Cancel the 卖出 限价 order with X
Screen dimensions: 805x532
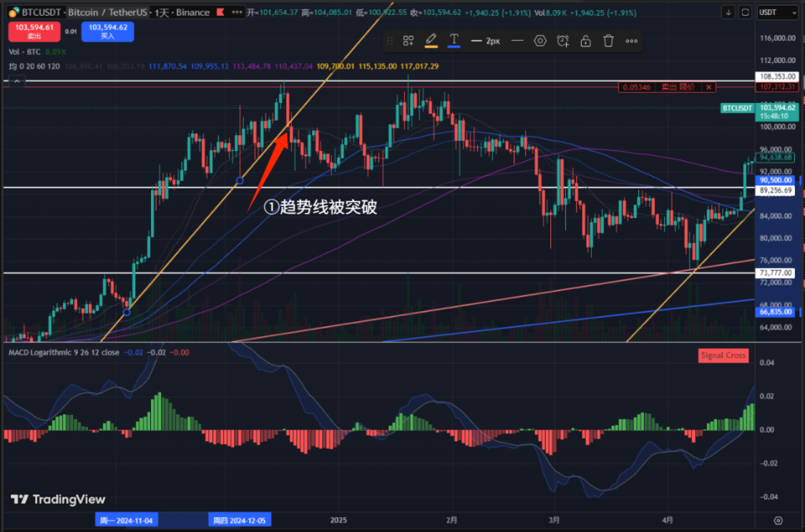click(x=709, y=87)
